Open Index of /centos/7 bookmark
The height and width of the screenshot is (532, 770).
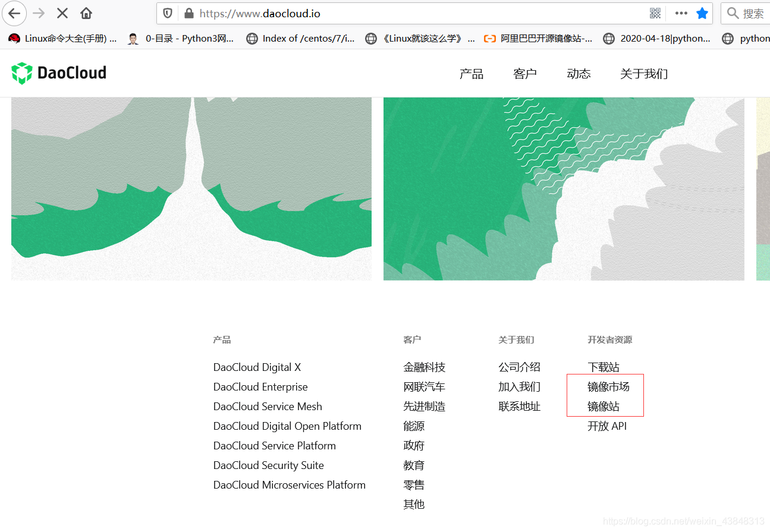point(300,39)
